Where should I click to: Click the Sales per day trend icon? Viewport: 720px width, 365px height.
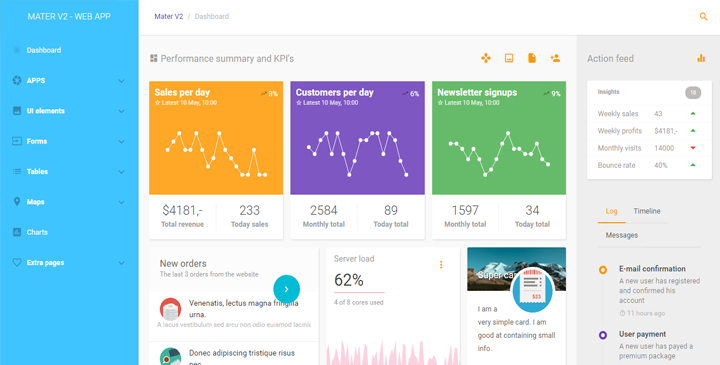click(264, 94)
